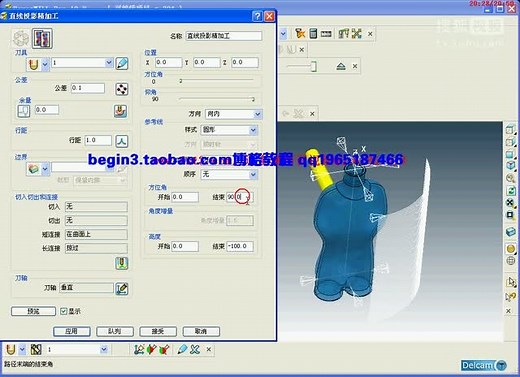Click the ruler measure icon in main toolbar
The width and height of the screenshot is (520, 377).
(x=326, y=34)
